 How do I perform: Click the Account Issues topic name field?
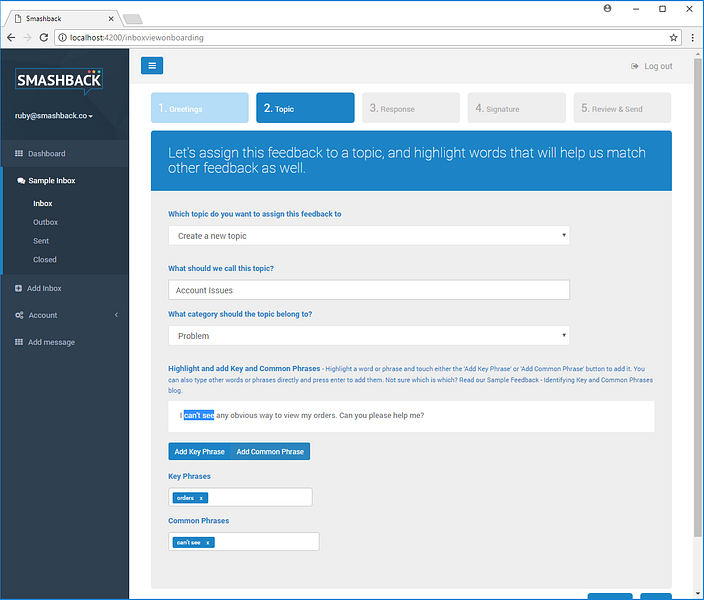click(x=369, y=290)
